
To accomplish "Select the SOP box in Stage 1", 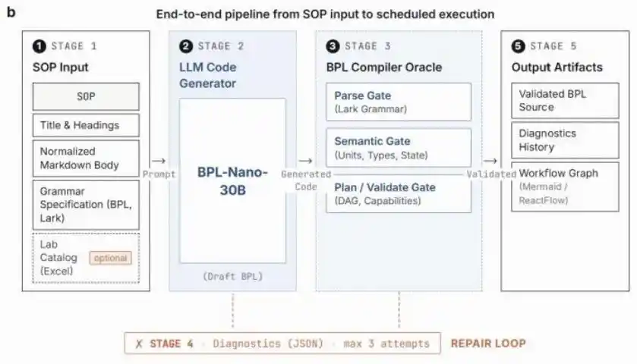I will 86,96.
